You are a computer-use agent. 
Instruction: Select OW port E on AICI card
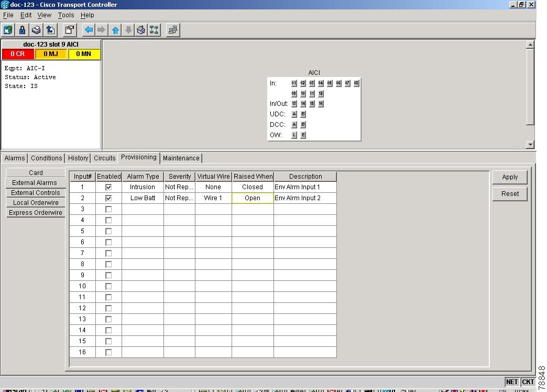(x=303, y=135)
